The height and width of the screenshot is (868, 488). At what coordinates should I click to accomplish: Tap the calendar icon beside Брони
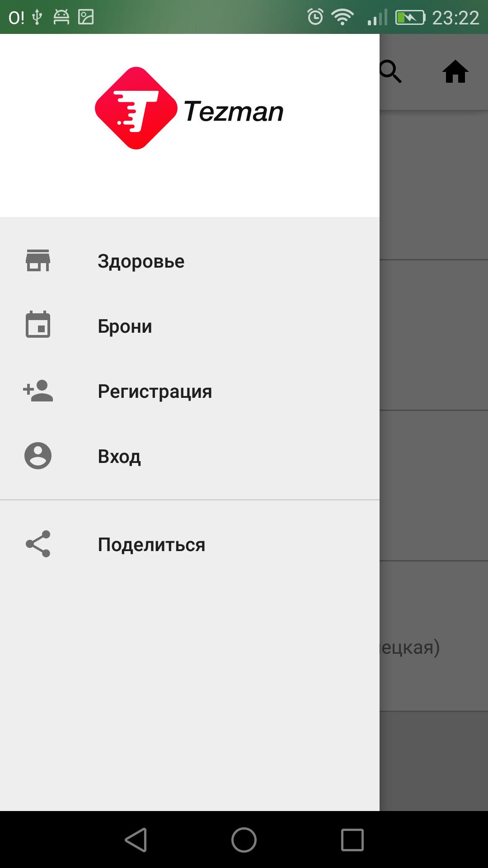click(38, 325)
